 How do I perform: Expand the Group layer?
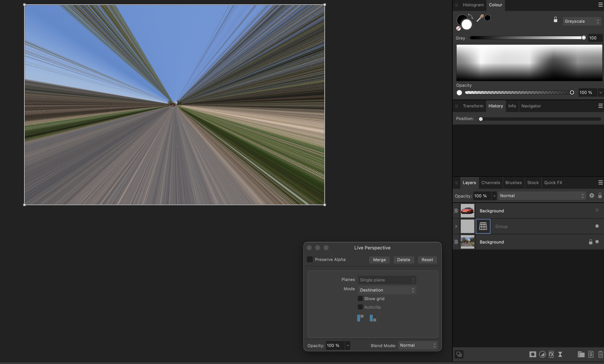click(456, 226)
